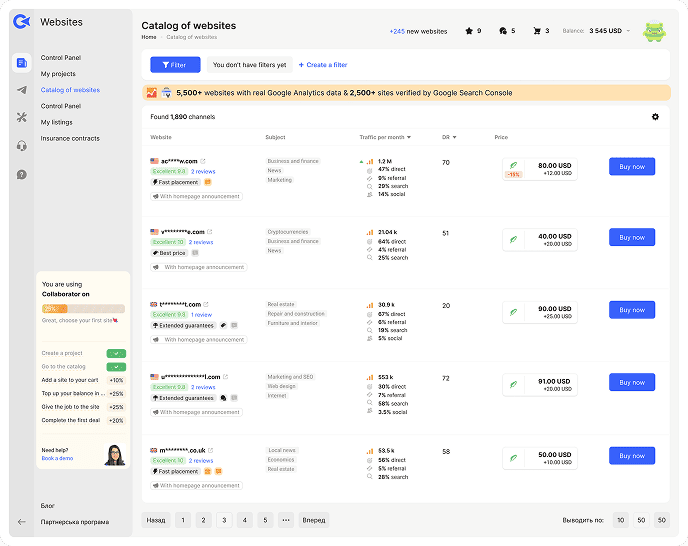688x546 pixels.
Task: Open Insurance contracts menu item
Action: [70, 138]
